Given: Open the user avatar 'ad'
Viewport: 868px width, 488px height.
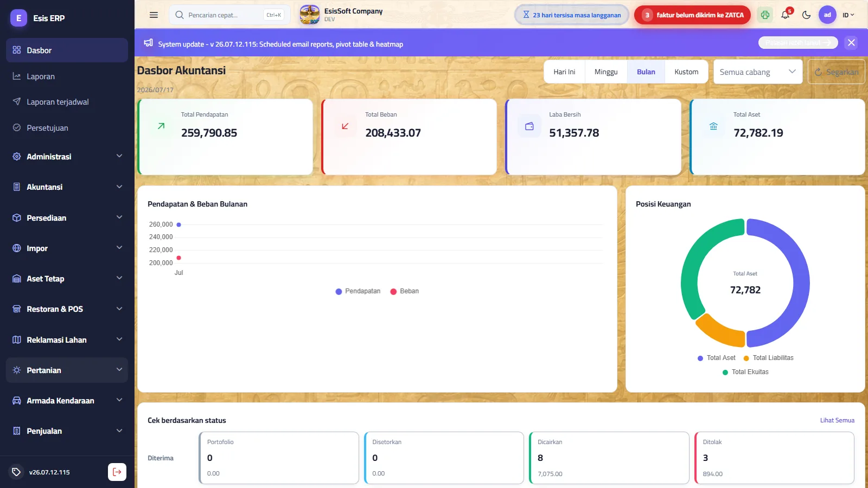Looking at the screenshot, I should (x=827, y=15).
